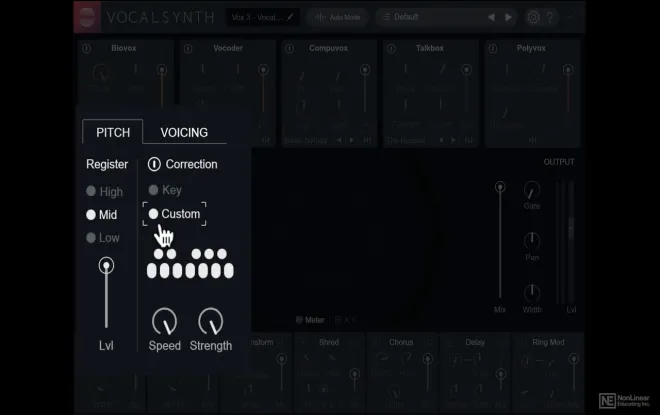Open Polyvox advanced sliders icon
Viewport: 660px width, 415px height.
pyautogui.click(x=532, y=140)
